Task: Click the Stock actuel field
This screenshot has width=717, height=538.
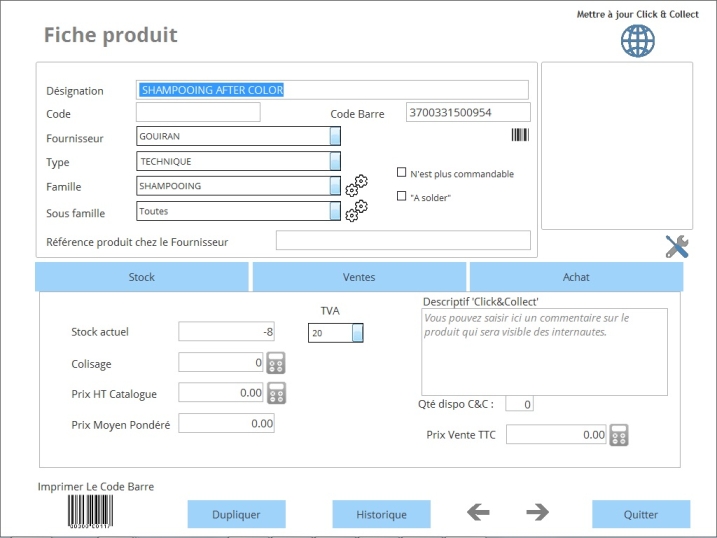Action: click(x=226, y=331)
